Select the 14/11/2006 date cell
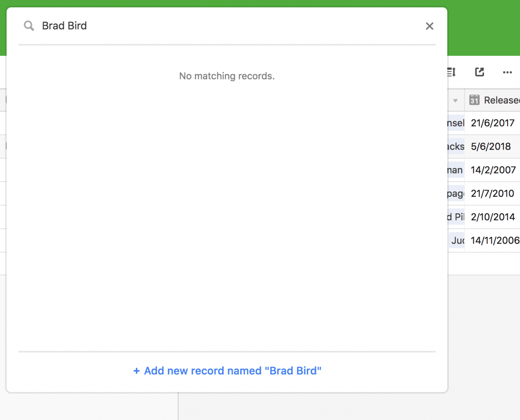Screen dimensions: 520x420 tap(493, 240)
